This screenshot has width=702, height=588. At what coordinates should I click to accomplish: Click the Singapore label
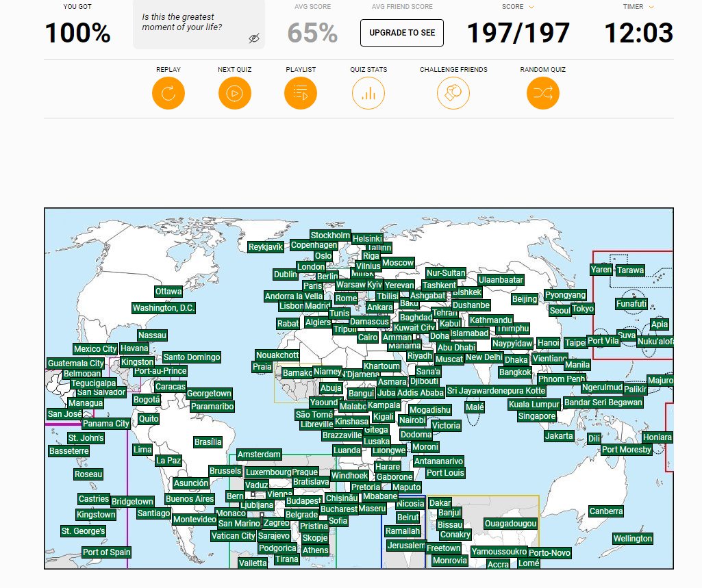click(x=537, y=416)
